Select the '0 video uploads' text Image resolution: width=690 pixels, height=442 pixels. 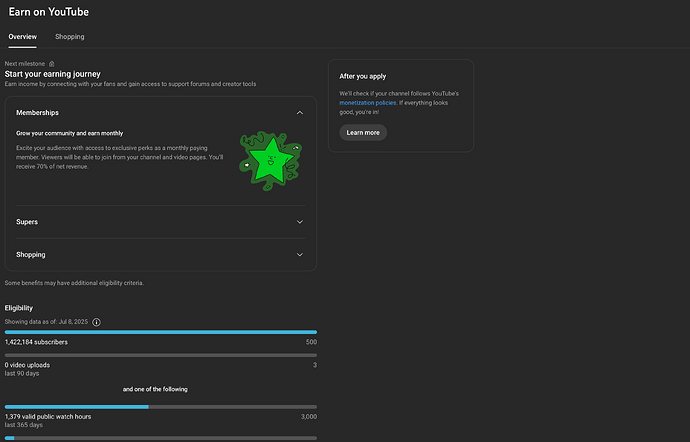pyautogui.click(x=27, y=365)
